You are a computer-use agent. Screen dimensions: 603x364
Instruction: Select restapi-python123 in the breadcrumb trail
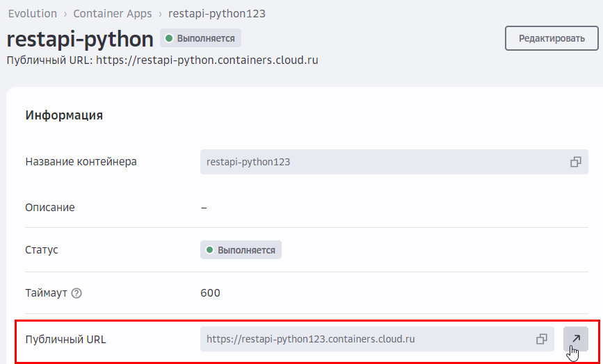[x=216, y=13]
